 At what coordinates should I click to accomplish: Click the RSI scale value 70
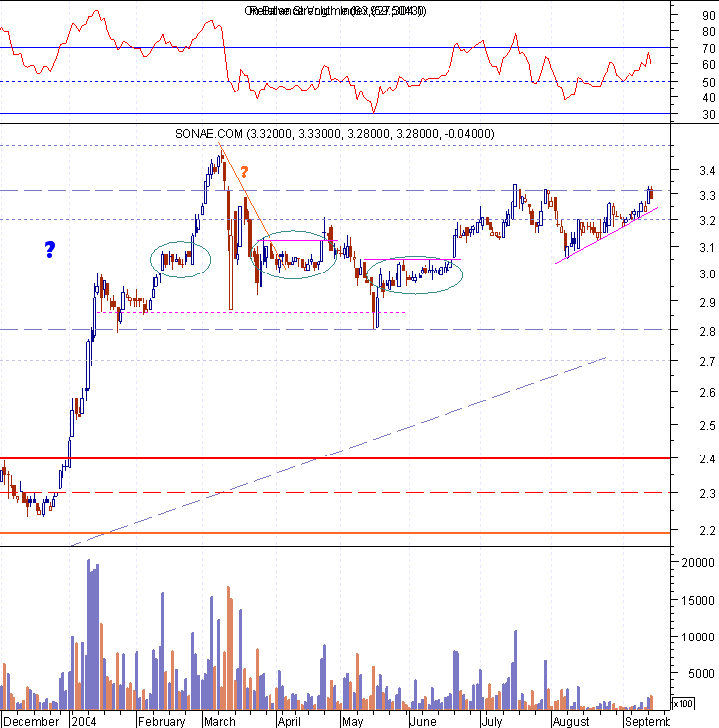click(x=709, y=49)
